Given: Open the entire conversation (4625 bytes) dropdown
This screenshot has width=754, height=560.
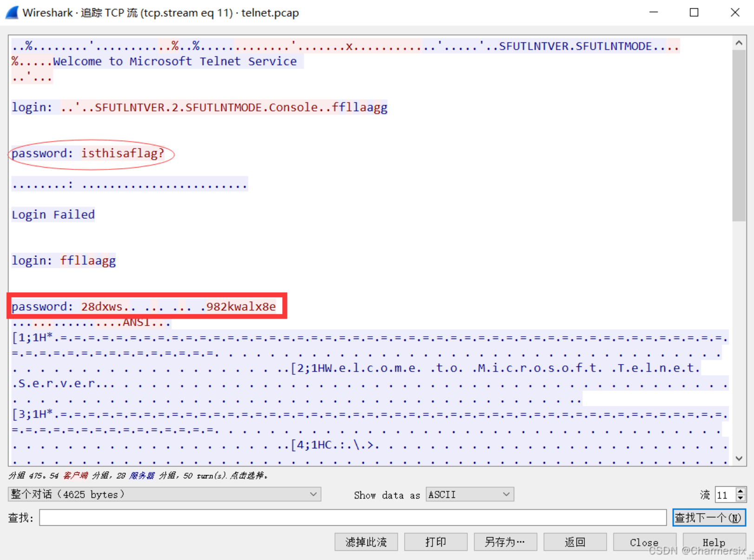Looking at the screenshot, I should tap(164, 495).
